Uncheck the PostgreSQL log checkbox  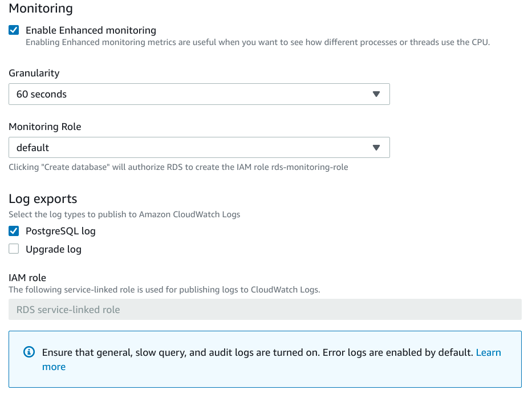(x=14, y=231)
